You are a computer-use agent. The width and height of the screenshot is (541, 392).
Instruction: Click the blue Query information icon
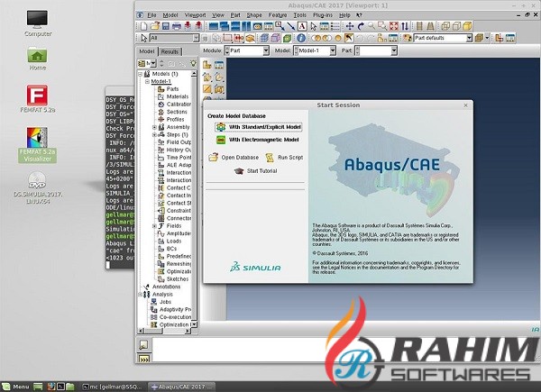[301, 38]
